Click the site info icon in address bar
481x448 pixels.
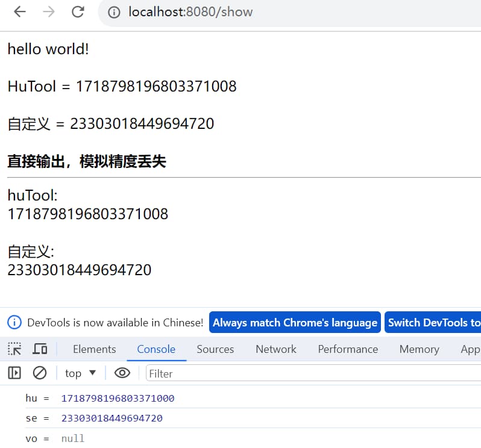click(x=115, y=12)
